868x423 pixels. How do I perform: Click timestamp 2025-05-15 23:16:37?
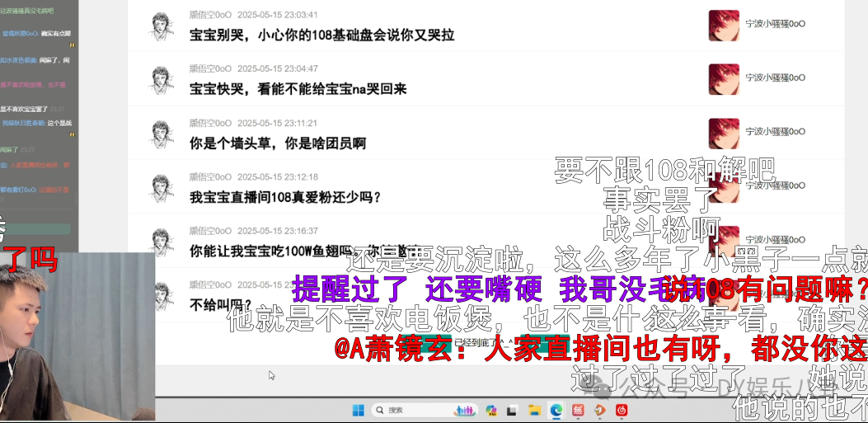pos(277,231)
